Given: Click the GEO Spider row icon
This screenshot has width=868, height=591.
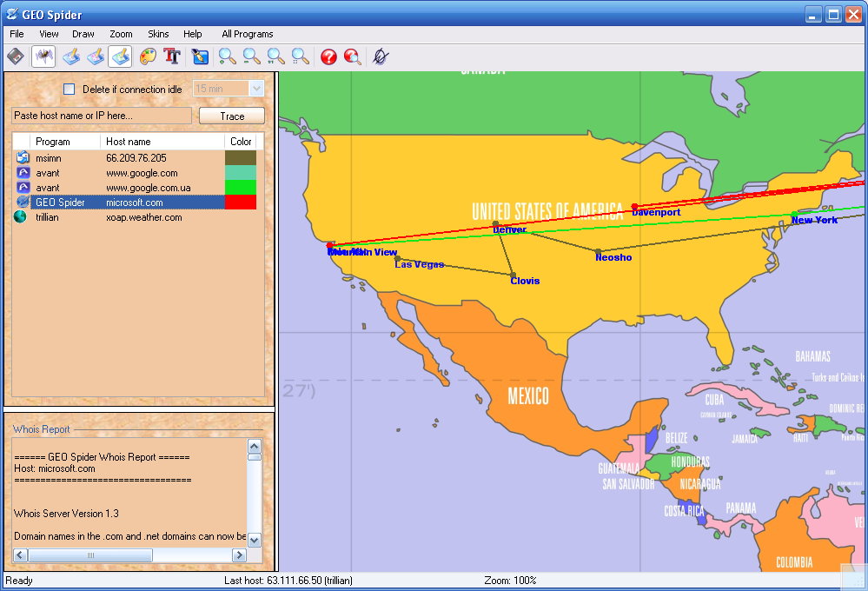Looking at the screenshot, I should 23,203.
